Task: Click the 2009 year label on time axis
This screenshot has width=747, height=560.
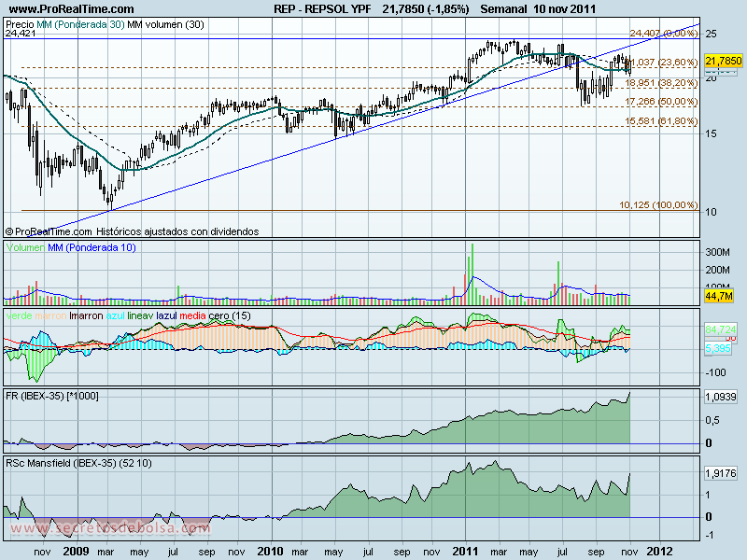Action: (76, 552)
